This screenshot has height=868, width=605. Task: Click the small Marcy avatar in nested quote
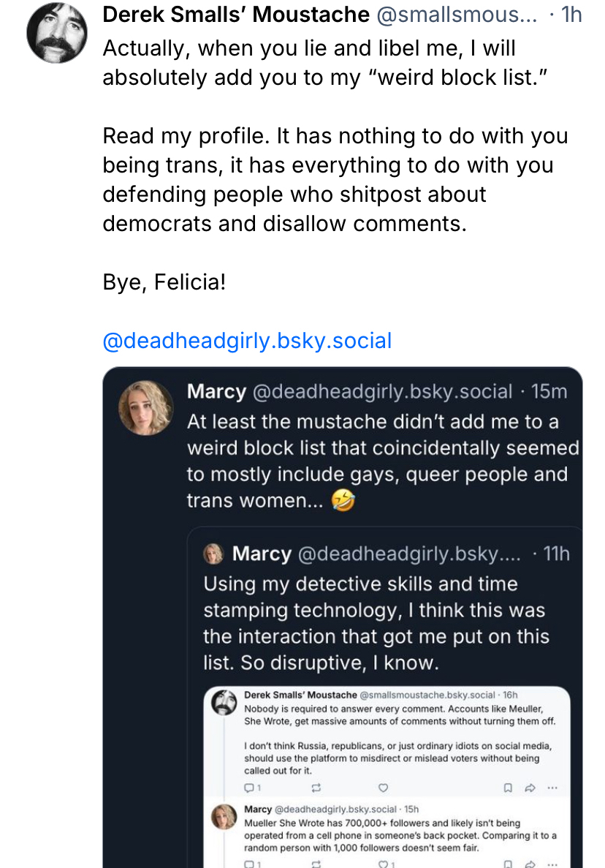[213, 554]
